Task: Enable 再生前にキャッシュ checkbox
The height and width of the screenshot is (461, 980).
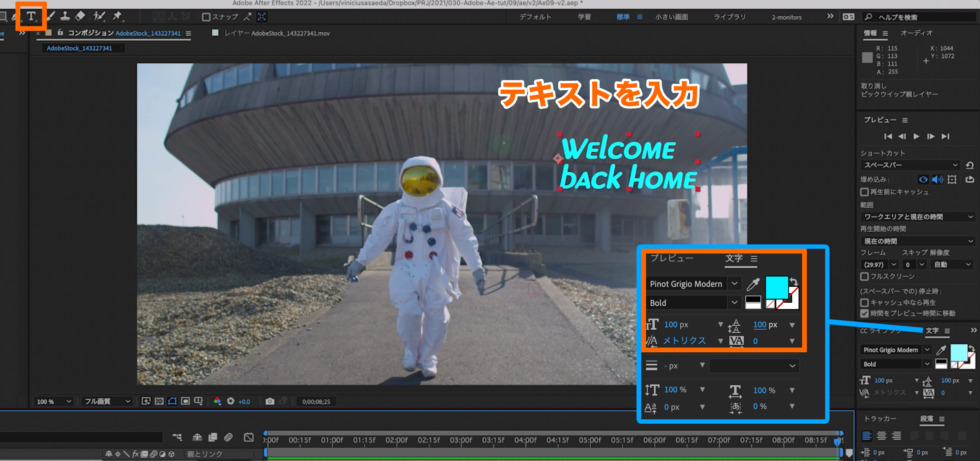Action: [864, 192]
